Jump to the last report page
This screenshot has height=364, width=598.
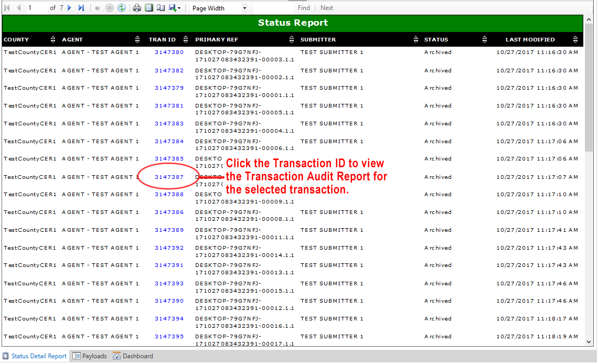click(81, 8)
